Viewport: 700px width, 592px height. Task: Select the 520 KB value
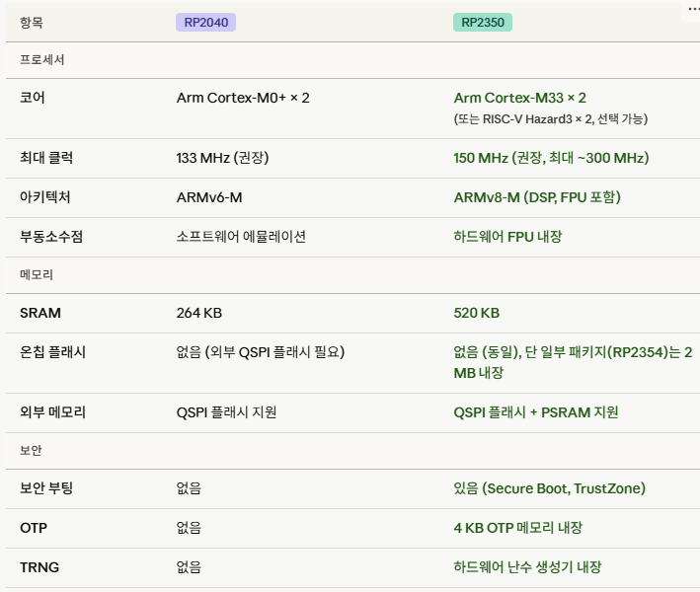point(476,313)
